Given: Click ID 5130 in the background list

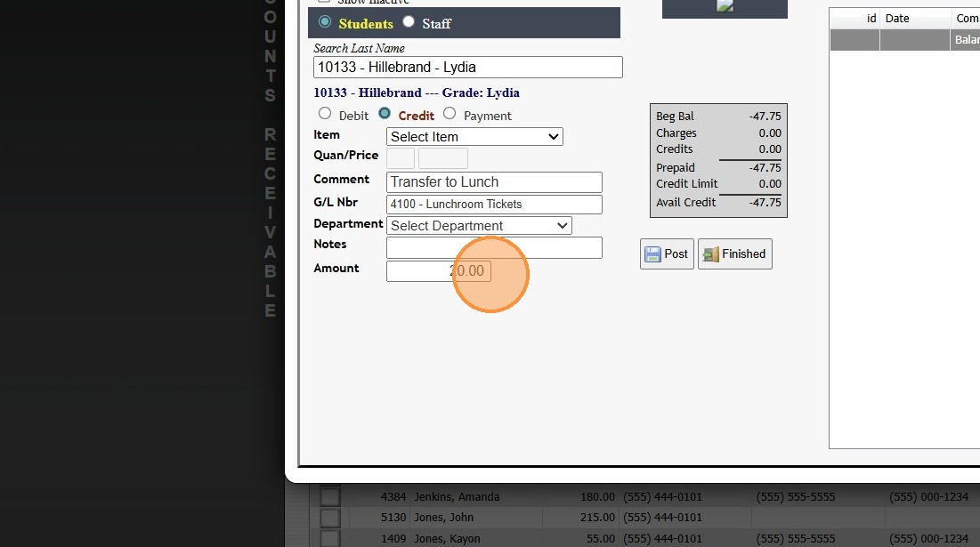Looking at the screenshot, I should (393, 518).
